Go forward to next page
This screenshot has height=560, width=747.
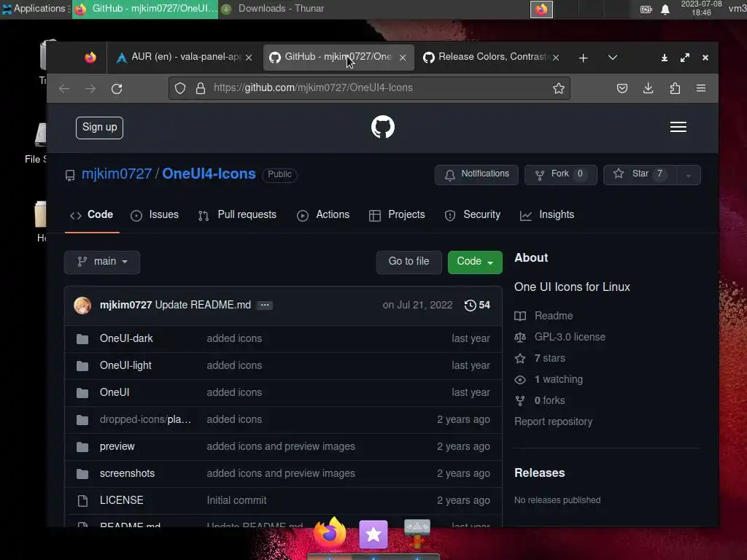point(90,88)
